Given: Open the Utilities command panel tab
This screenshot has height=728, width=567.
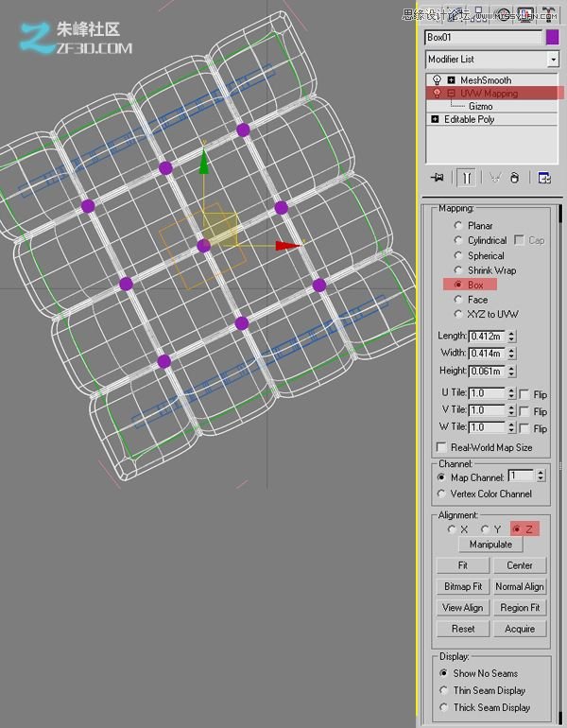Looking at the screenshot, I should tap(548, 14).
